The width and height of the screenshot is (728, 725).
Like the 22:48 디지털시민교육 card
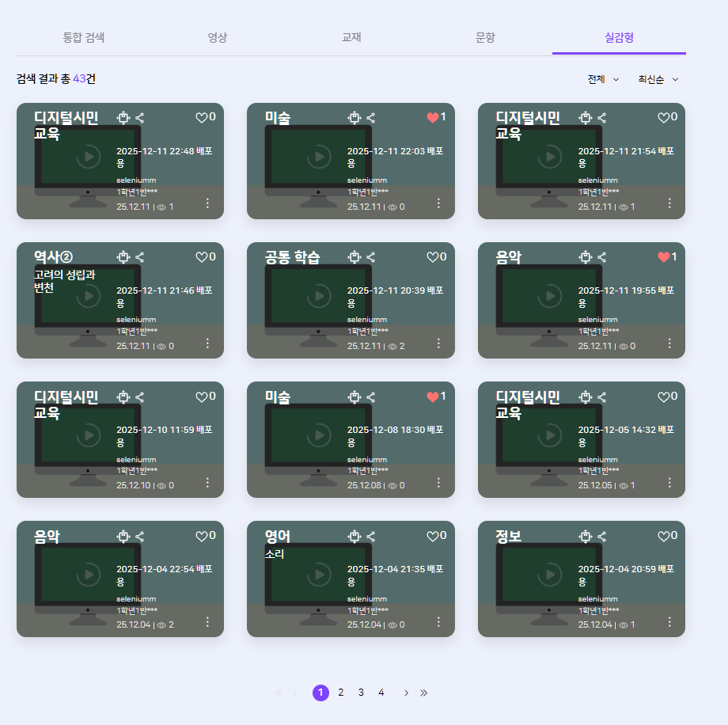[202, 117]
